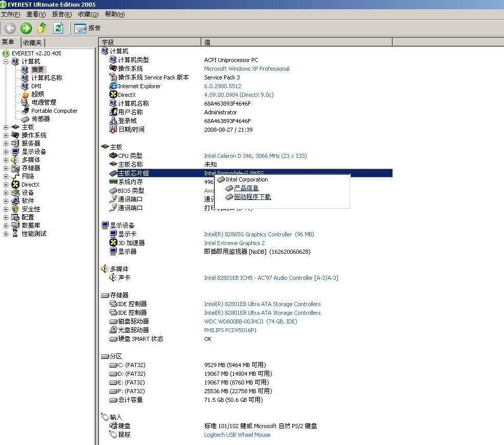Image resolution: width=504 pixels, height=445 pixels.
Task: Click the Microsoft Windows XP Professional link
Action: 247,69
